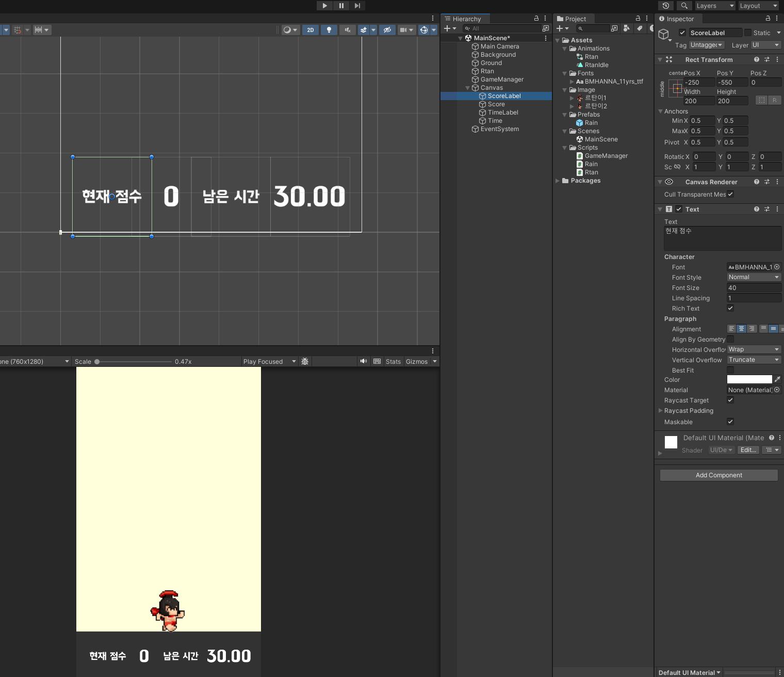Expand the Packages folder
This screenshot has height=677, width=784.
(558, 181)
